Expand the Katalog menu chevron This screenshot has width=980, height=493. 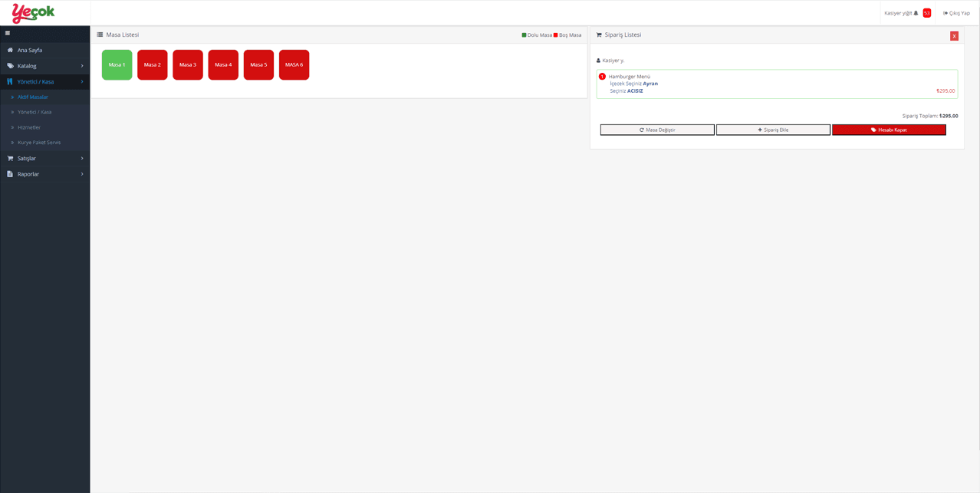pyautogui.click(x=82, y=66)
